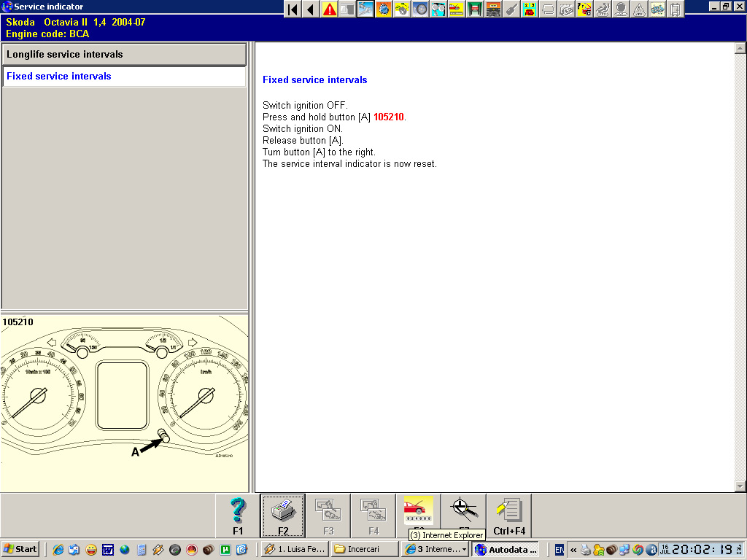The image size is (747, 560).
Task: Click the red 105210 illustration link
Action: click(388, 117)
